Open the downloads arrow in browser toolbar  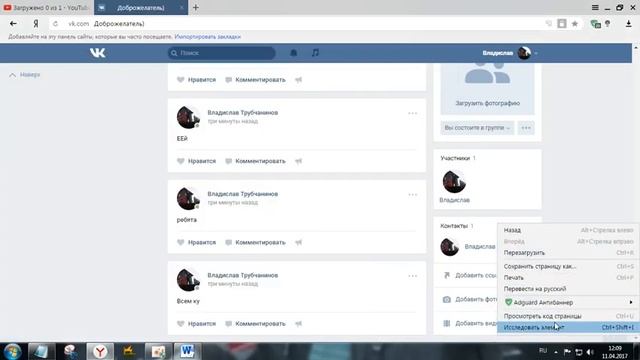(629, 24)
